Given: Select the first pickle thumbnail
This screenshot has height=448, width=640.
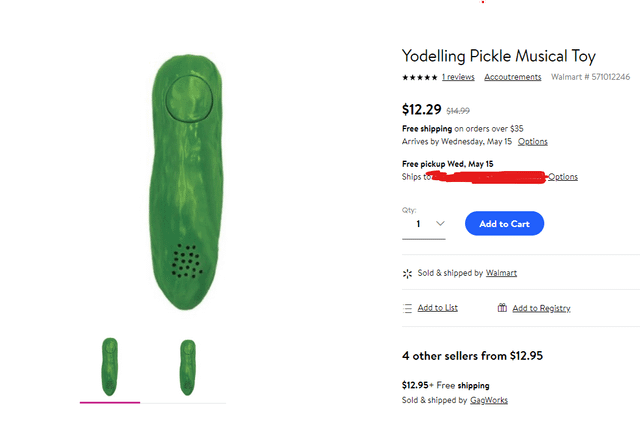Looking at the screenshot, I should click(110, 367).
